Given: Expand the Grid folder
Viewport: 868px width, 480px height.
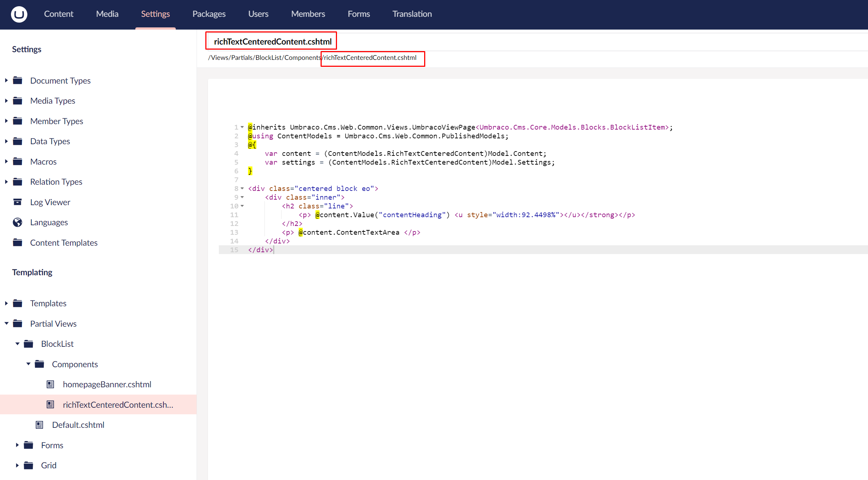Looking at the screenshot, I should click(x=17, y=465).
